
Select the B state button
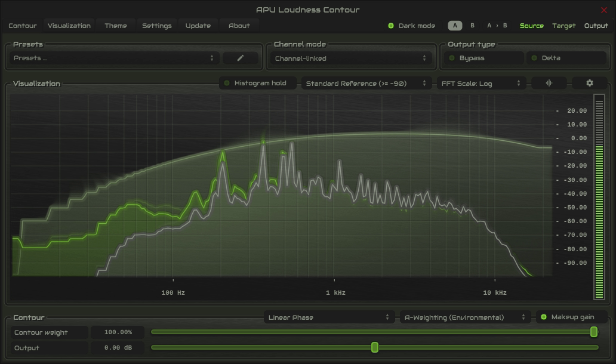click(472, 26)
